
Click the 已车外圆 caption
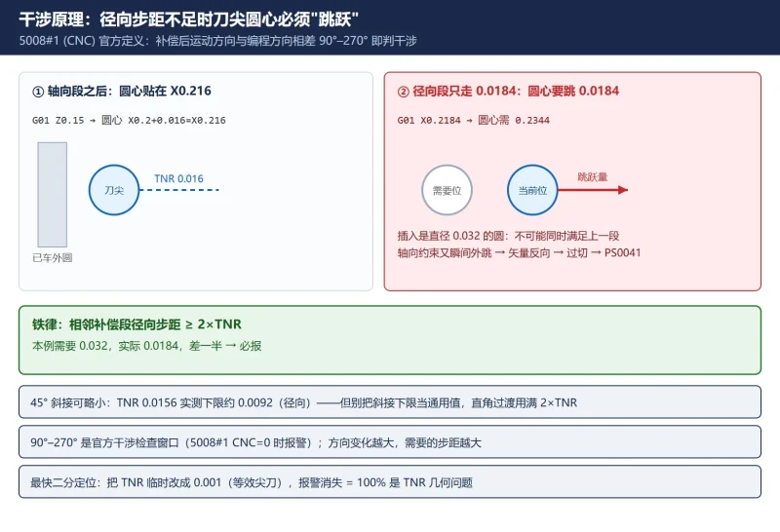(53, 257)
